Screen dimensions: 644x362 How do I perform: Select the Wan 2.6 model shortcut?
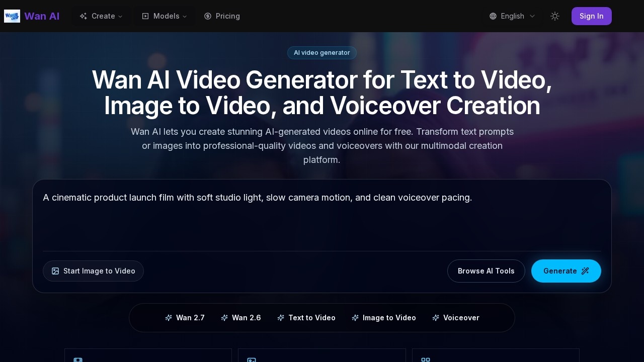(241, 318)
